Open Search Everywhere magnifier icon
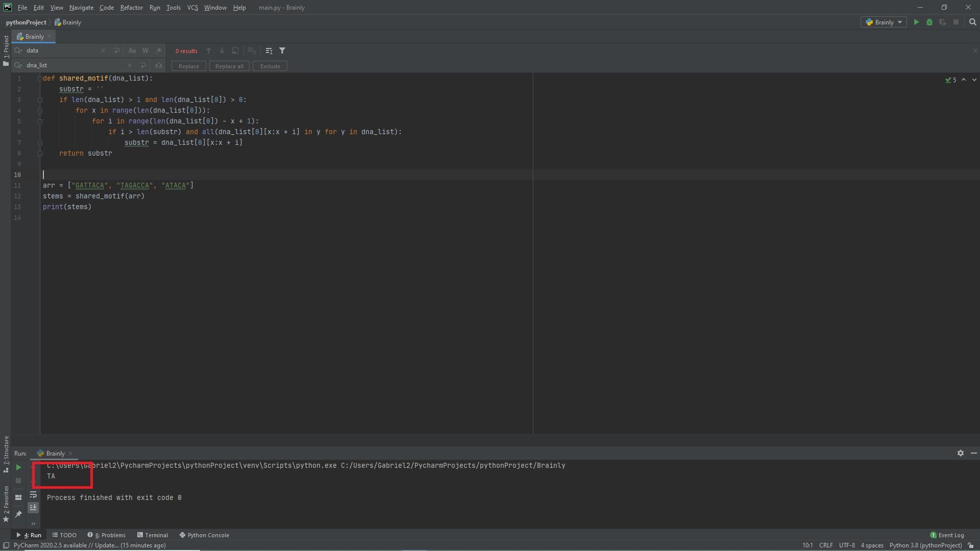This screenshot has width=980, height=551. [972, 22]
